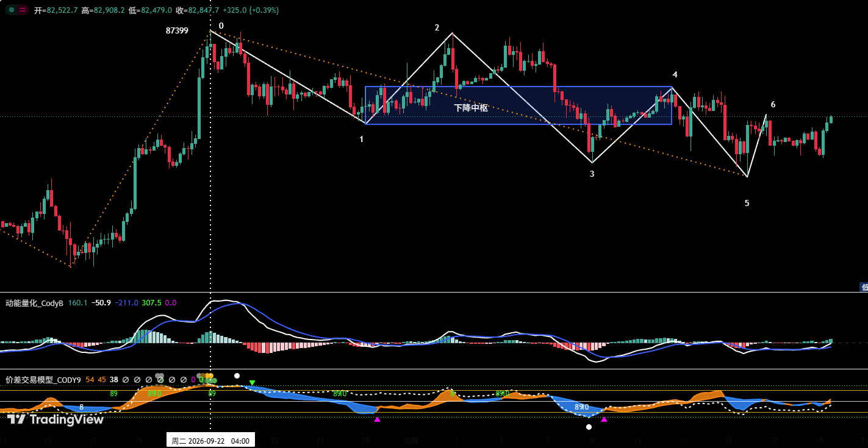
Task: Select the 价差交易模型_CODY9 indicator title
Action: pos(43,380)
